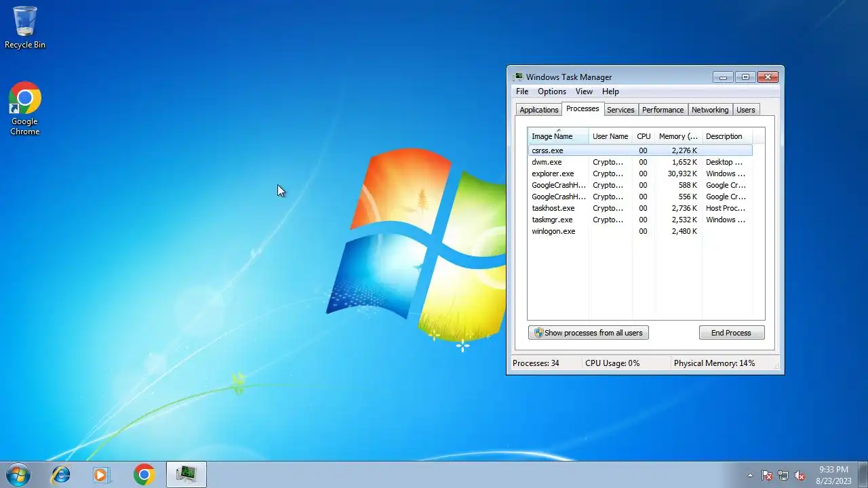Click Processes: 34 in status bar
The width and height of the screenshot is (868, 488).
point(536,363)
